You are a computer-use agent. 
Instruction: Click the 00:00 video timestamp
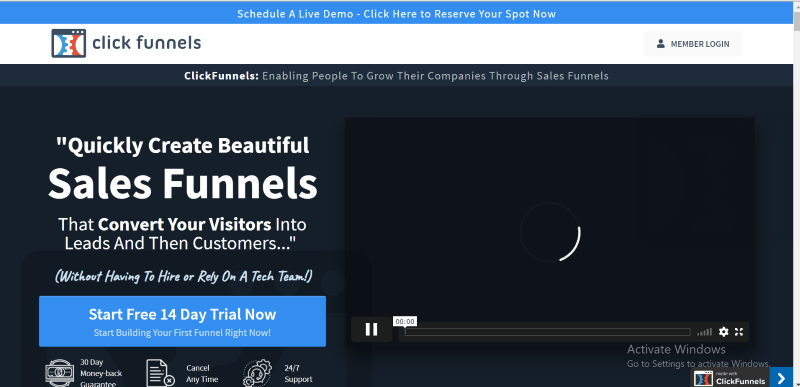click(x=405, y=322)
